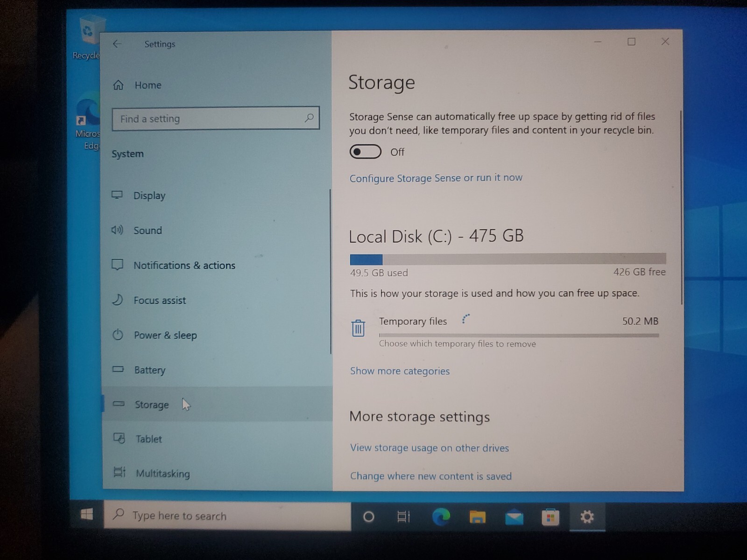Open Cortana from the taskbar circle
Screen dimensions: 747x560
pyautogui.click(x=369, y=517)
